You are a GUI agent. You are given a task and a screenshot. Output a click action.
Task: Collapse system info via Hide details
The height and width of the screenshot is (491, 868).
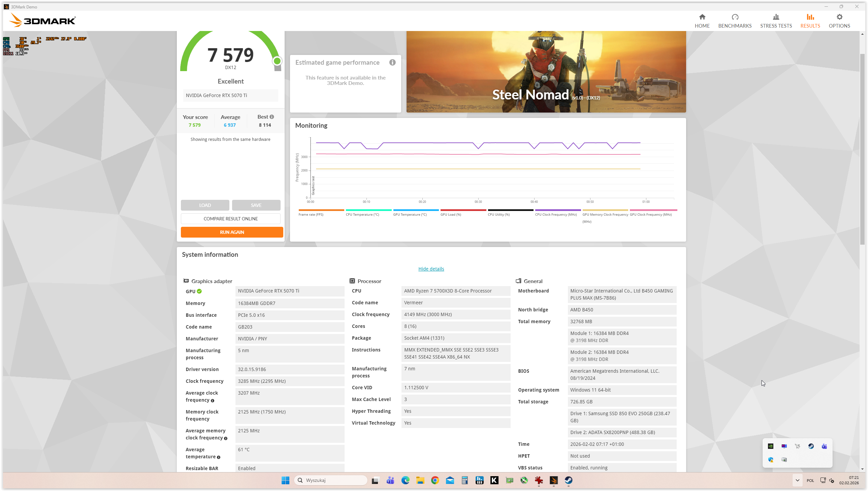tap(431, 269)
